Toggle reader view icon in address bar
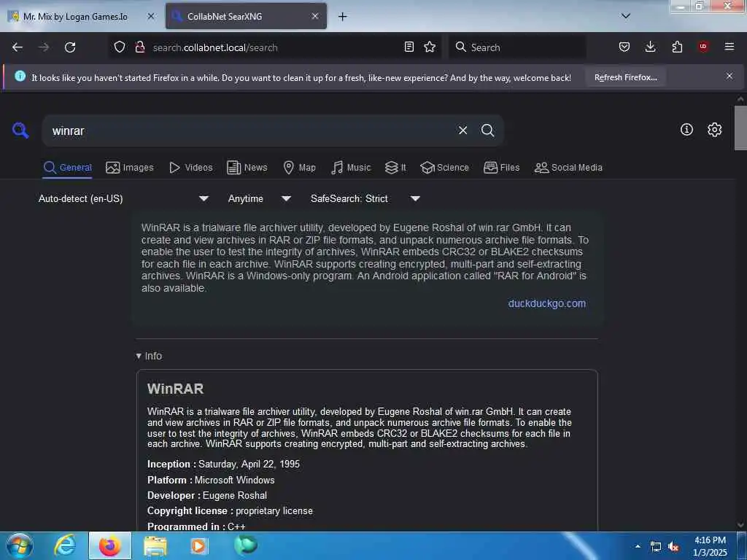Viewport: 747px width, 560px height. coord(409,47)
